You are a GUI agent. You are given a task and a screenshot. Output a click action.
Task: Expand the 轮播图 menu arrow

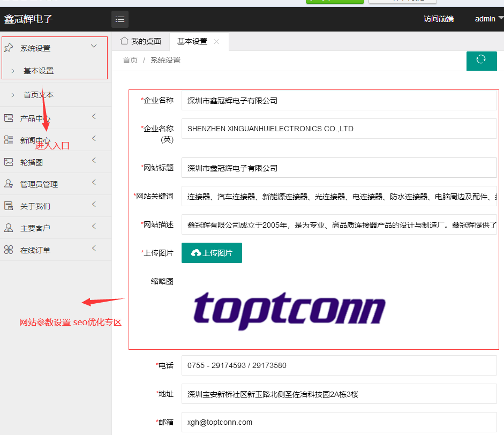(94, 161)
